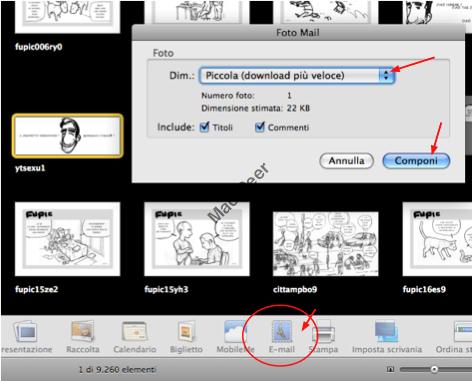The height and width of the screenshot is (381, 472).
Task: Click the fupic15yh3 photo title
Action: (x=166, y=289)
